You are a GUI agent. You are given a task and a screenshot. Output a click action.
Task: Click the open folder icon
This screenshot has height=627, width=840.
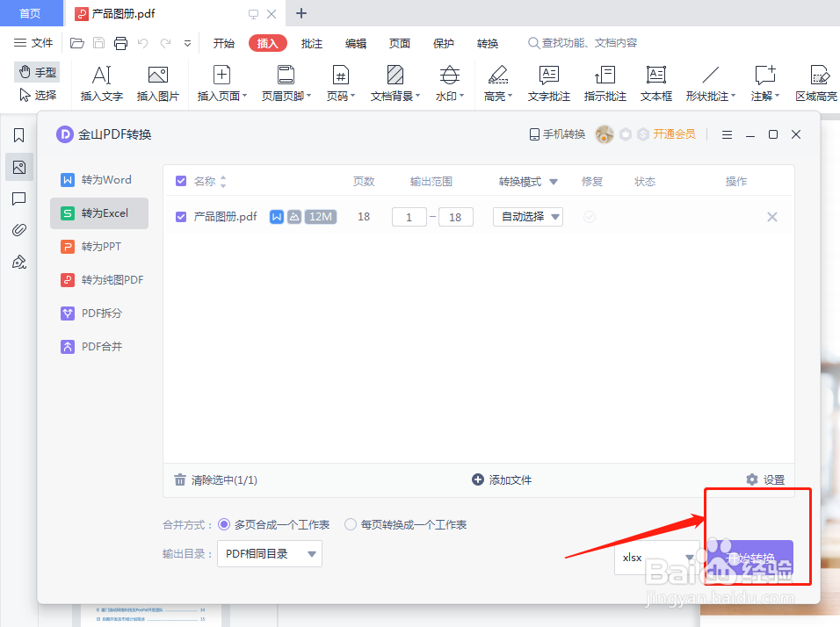[x=77, y=43]
